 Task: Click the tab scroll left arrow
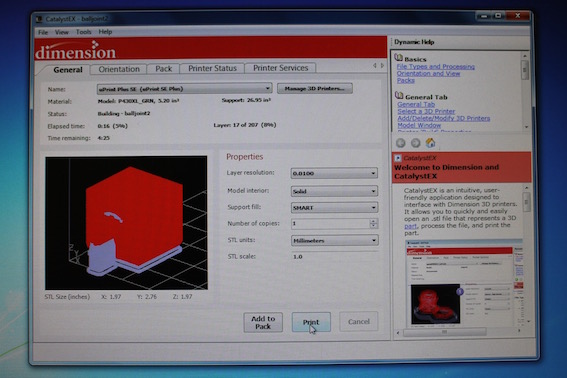pos(375,65)
